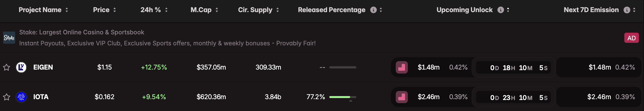Viewport: 644px width, 111px height.
Task: Click EIGEN's pink unlock type icon
Action: coord(402,67)
